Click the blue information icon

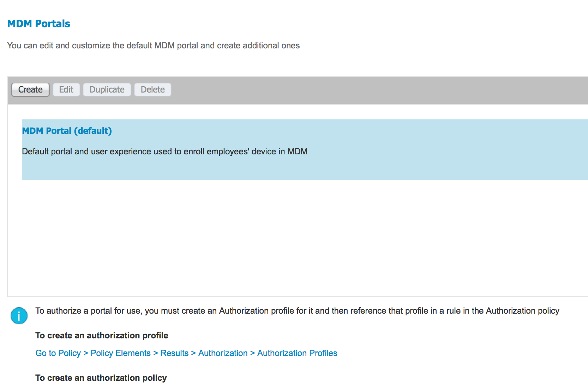point(19,315)
